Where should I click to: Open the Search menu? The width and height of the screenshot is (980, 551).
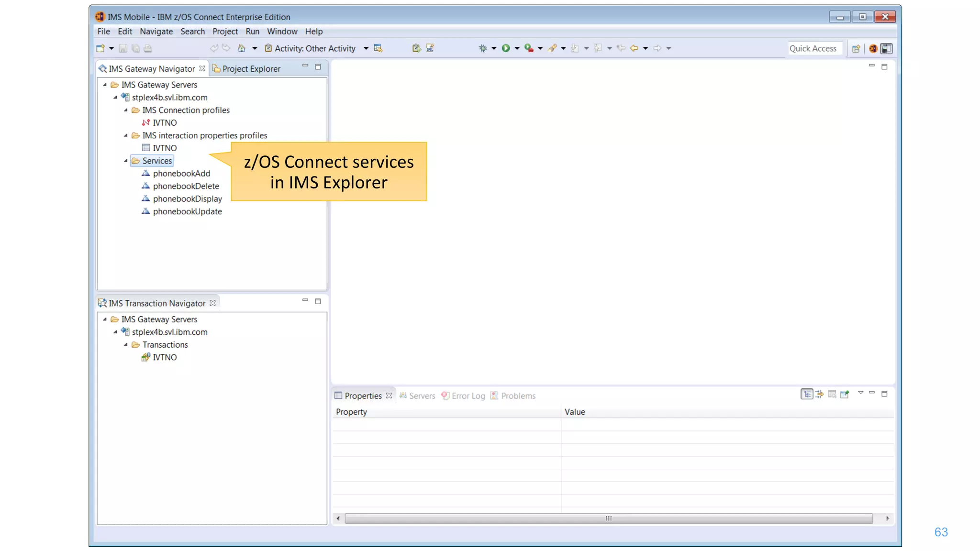point(192,32)
